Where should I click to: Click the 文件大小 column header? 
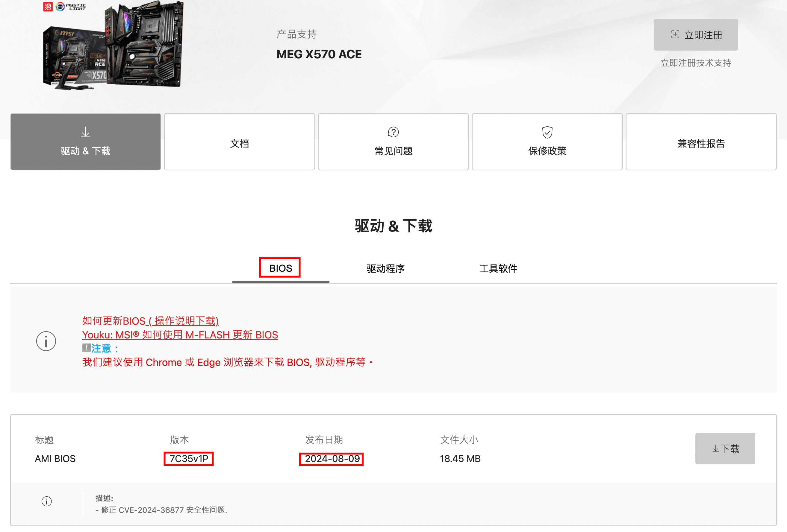click(459, 439)
